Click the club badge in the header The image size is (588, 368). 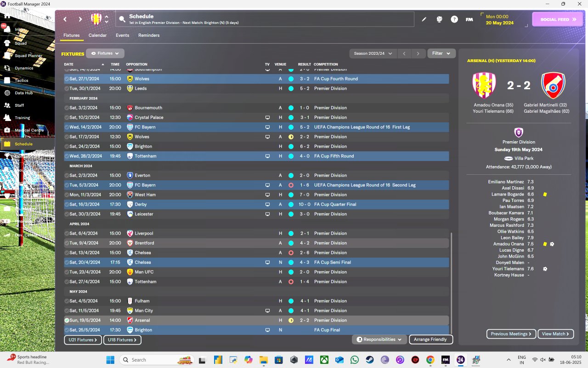click(96, 19)
